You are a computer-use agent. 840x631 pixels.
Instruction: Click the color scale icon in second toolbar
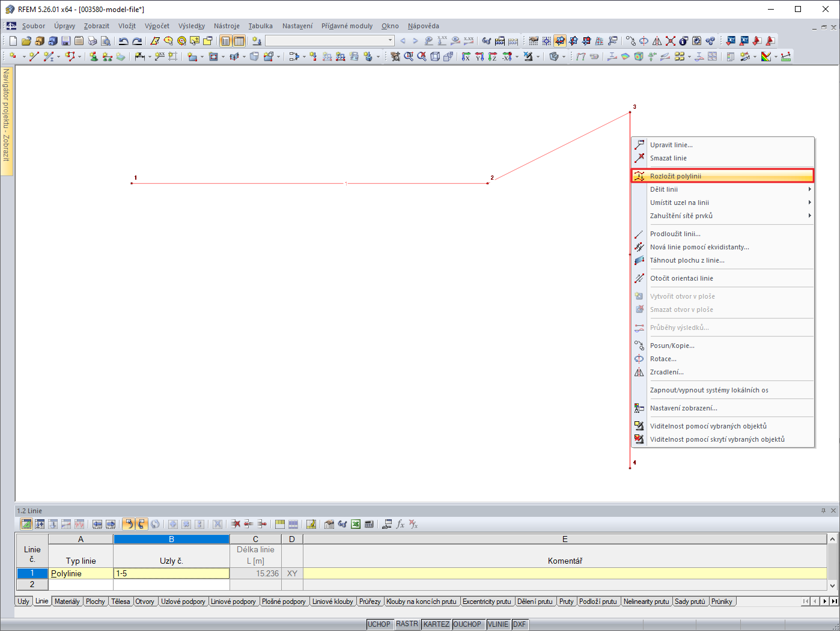tap(766, 56)
